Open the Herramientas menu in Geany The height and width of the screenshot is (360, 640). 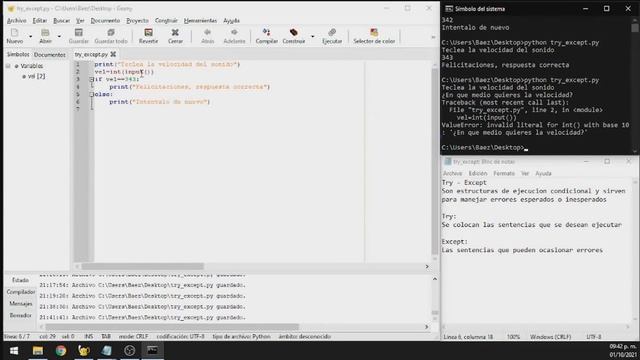click(200, 20)
